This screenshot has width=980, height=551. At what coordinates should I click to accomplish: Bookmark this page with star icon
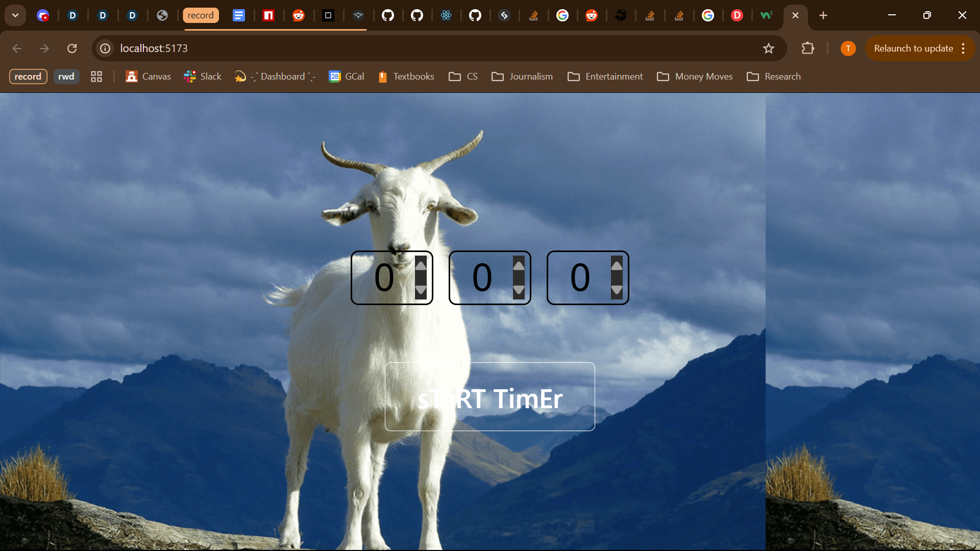[768, 48]
